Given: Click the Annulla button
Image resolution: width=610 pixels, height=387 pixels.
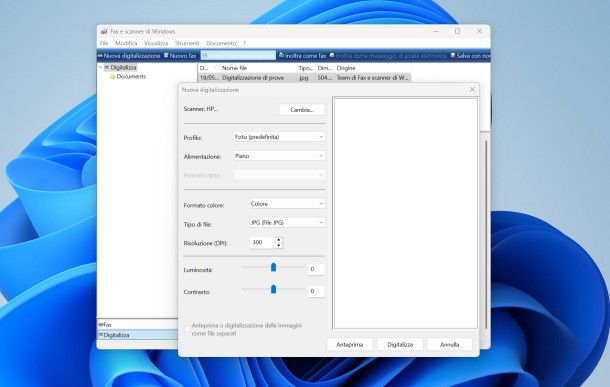Looking at the screenshot, I should [x=450, y=345].
